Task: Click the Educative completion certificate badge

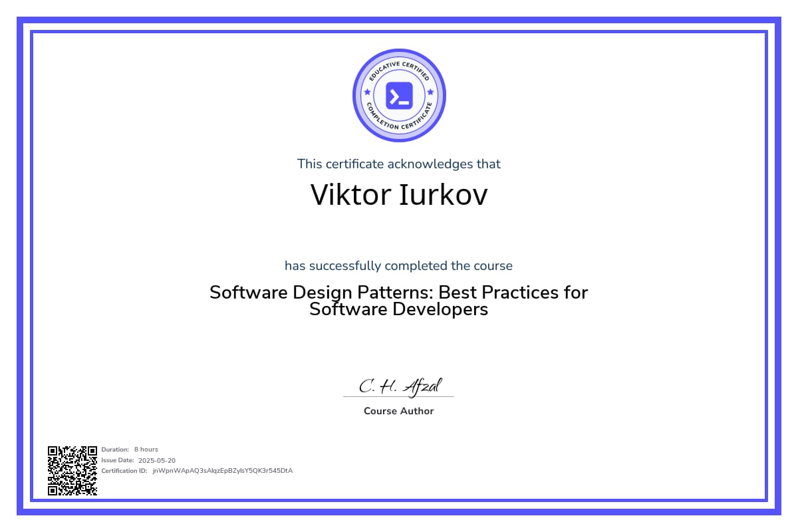Action: click(399, 96)
